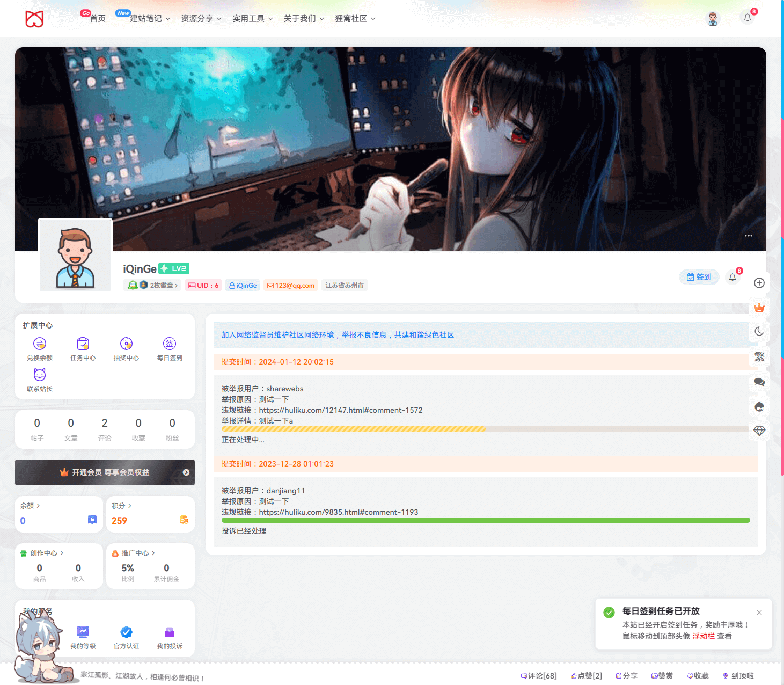Select the 粉丝 count tab
This screenshot has height=685, width=784.
coord(172,430)
